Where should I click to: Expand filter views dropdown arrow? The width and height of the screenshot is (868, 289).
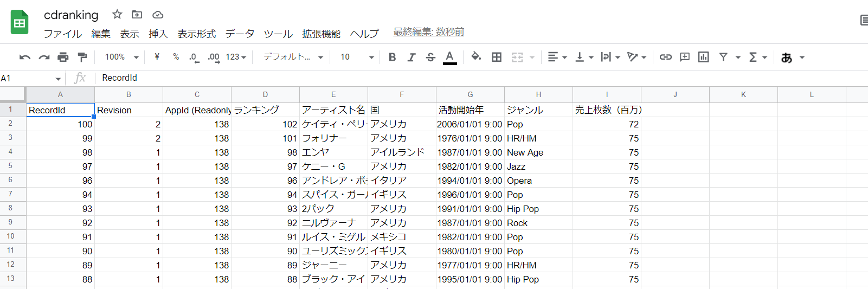[x=737, y=57]
